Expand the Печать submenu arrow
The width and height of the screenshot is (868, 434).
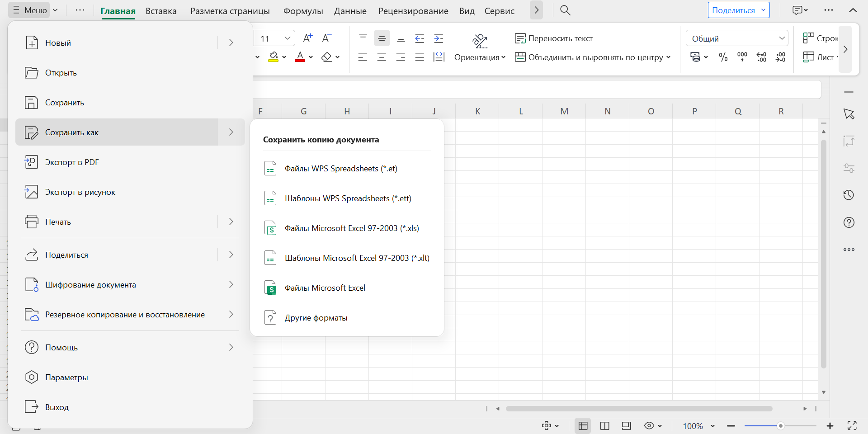click(231, 222)
